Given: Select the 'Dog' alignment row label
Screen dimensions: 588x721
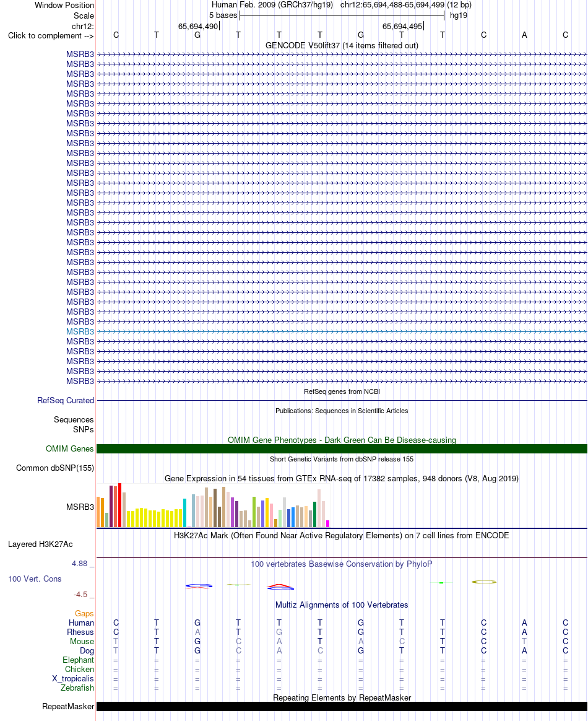Looking at the screenshot, I should [x=87, y=650].
